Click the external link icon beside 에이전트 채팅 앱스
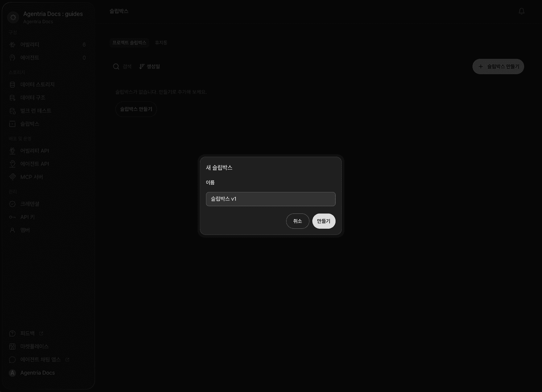542x392 pixels. coord(67,360)
